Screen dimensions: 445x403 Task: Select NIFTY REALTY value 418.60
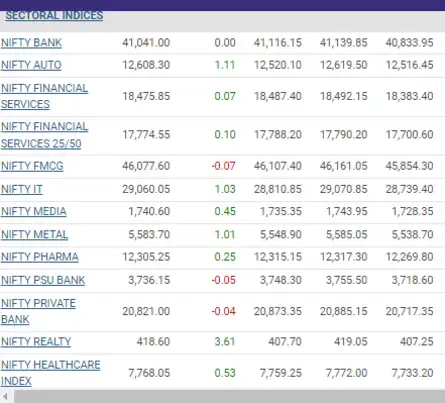pos(153,341)
